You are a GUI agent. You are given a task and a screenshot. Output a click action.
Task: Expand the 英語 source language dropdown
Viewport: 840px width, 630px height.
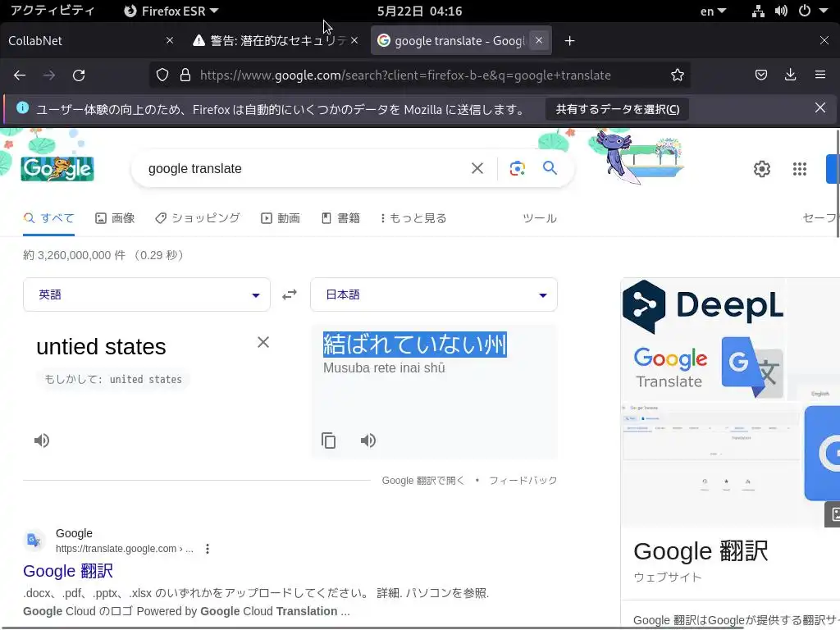click(147, 294)
